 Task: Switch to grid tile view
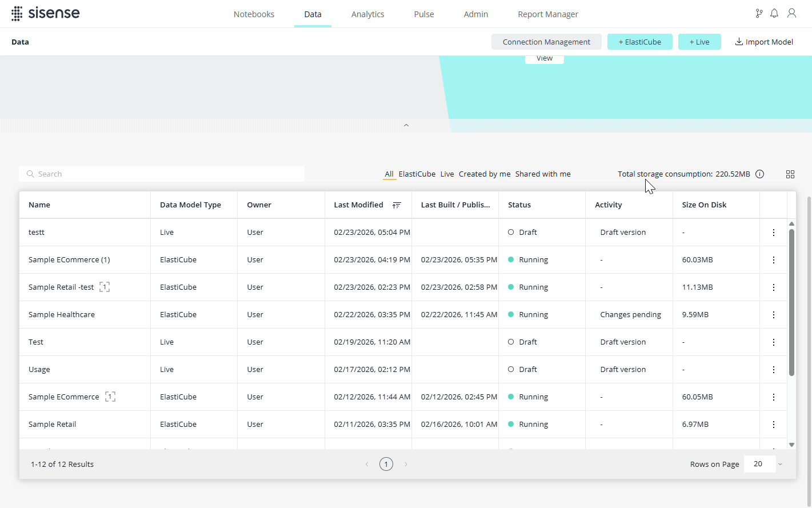[x=790, y=174]
